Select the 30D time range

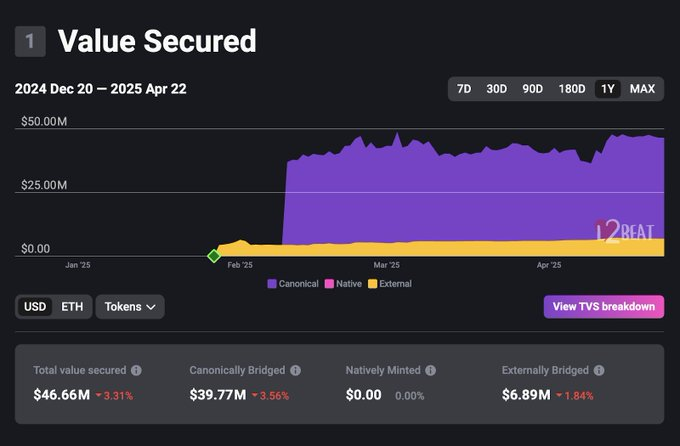[x=496, y=89]
